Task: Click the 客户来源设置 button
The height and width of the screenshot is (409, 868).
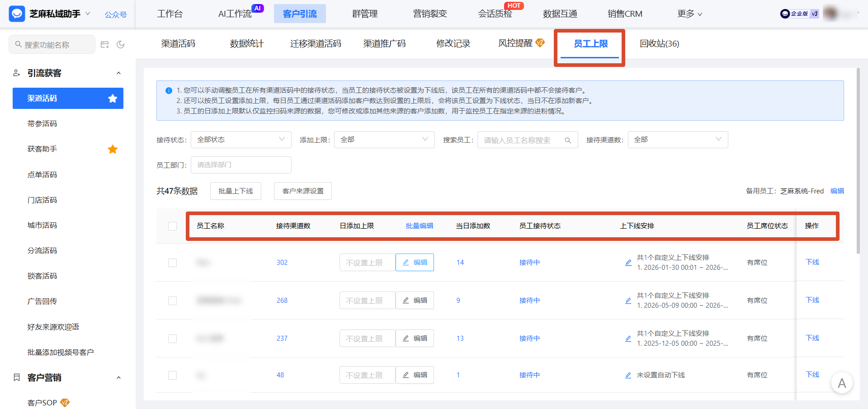Action: tap(303, 191)
